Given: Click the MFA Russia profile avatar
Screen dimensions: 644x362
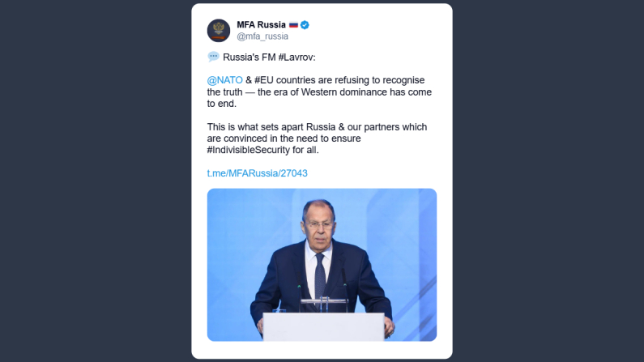Looking at the screenshot, I should (219, 31).
